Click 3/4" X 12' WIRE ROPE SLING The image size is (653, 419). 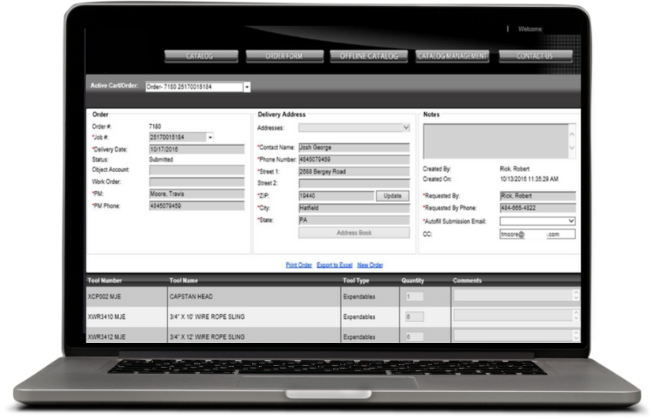pyautogui.click(x=207, y=337)
